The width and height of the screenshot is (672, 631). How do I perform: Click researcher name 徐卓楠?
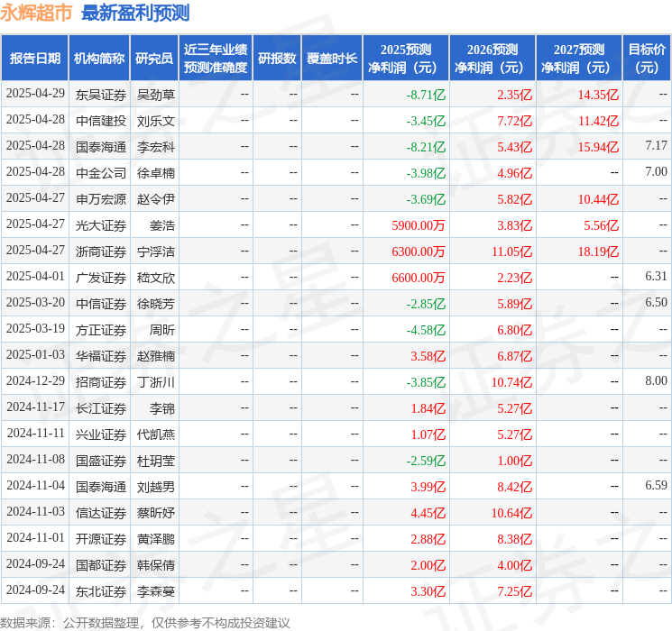tap(155, 173)
